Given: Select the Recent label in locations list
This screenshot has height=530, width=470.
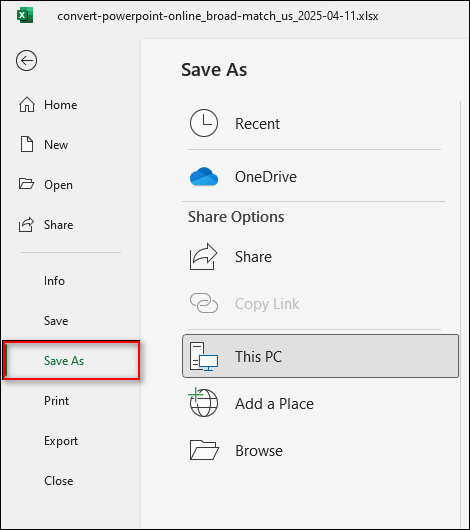Looking at the screenshot, I should (257, 124).
